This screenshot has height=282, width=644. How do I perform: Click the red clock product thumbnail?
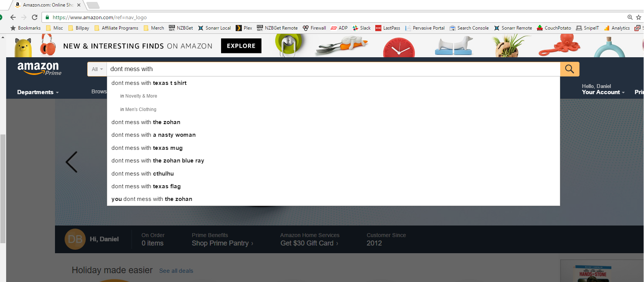[x=399, y=47]
